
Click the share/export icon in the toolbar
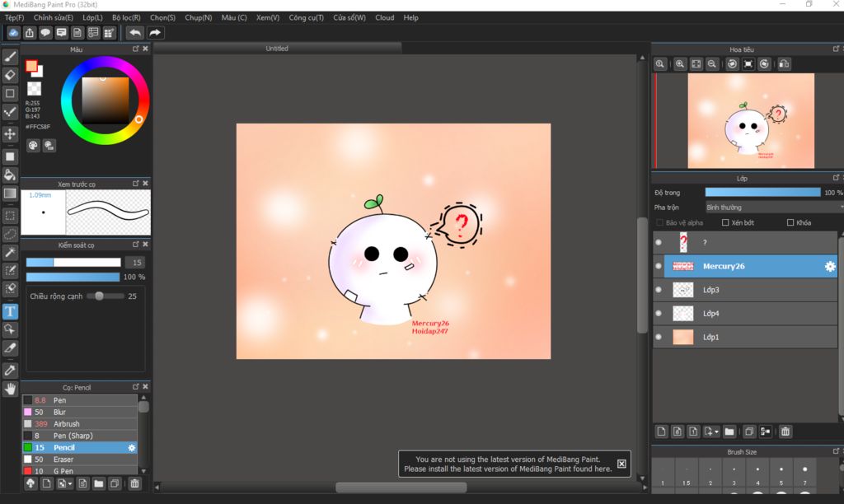[30, 33]
